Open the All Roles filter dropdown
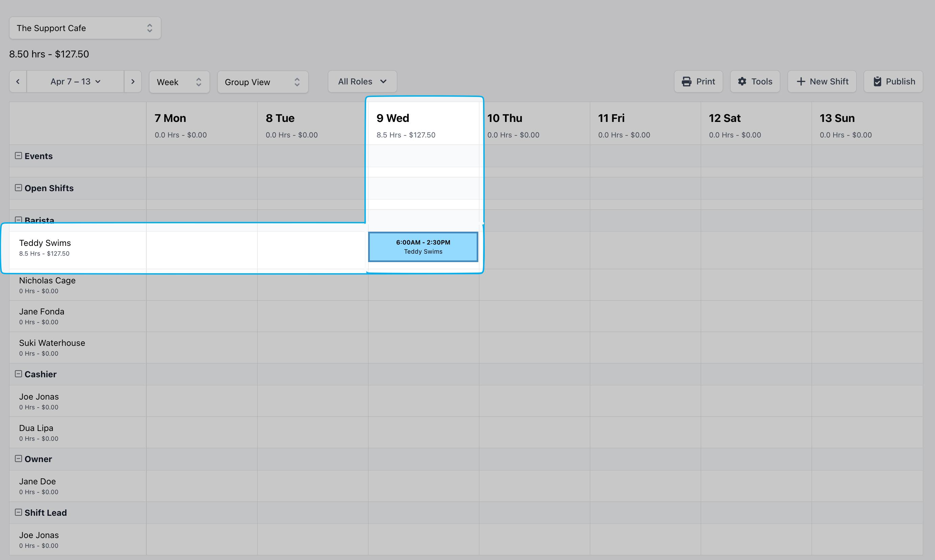 tap(362, 81)
